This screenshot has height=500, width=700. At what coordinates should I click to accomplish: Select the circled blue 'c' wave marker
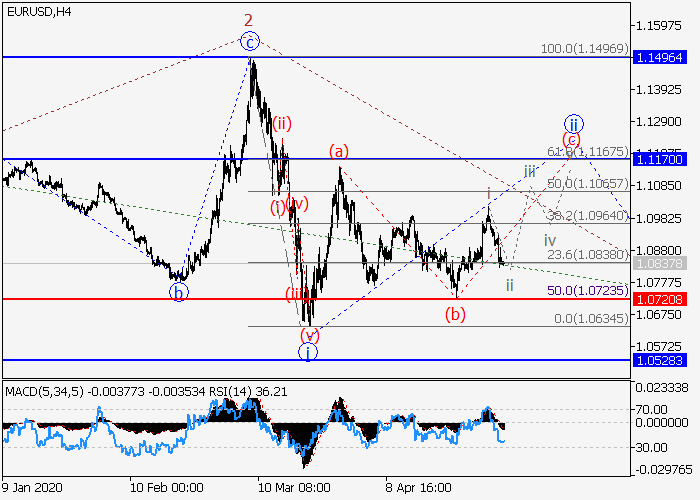pos(250,41)
